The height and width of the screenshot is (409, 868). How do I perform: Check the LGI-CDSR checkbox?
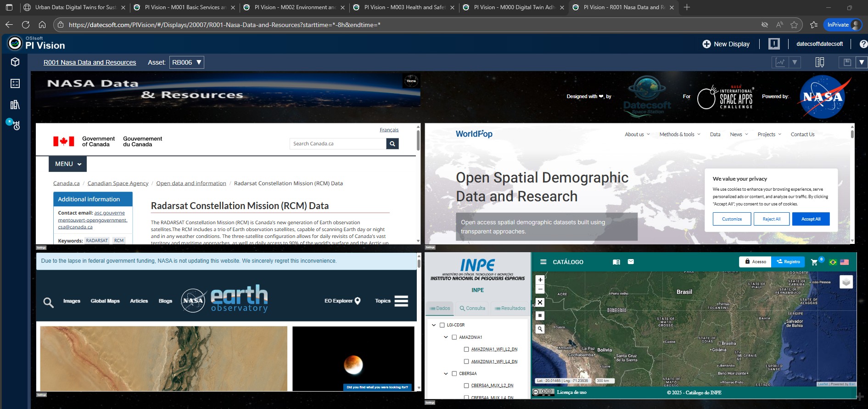pyautogui.click(x=442, y=325)
